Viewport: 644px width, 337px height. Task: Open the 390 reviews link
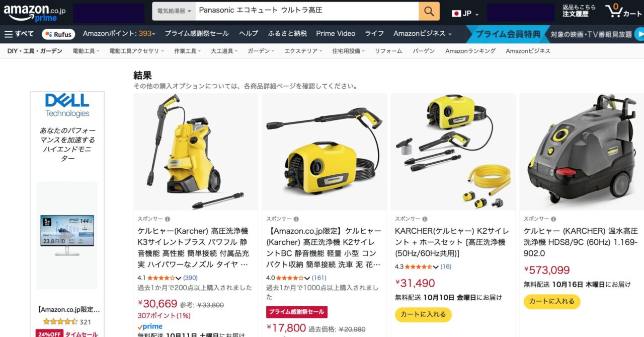[191, 278]
